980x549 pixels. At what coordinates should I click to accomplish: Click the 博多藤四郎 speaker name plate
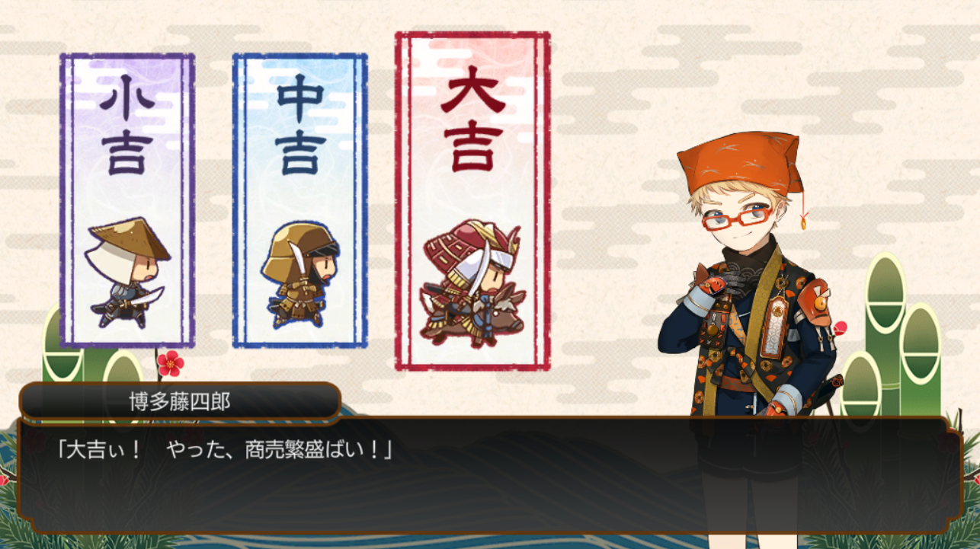(180, 401)
